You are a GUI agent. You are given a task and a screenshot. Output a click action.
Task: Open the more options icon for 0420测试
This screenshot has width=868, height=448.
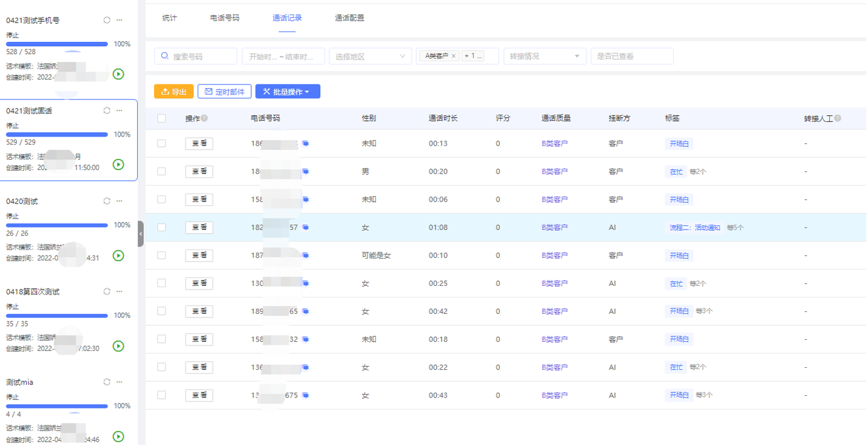(119, 201)
